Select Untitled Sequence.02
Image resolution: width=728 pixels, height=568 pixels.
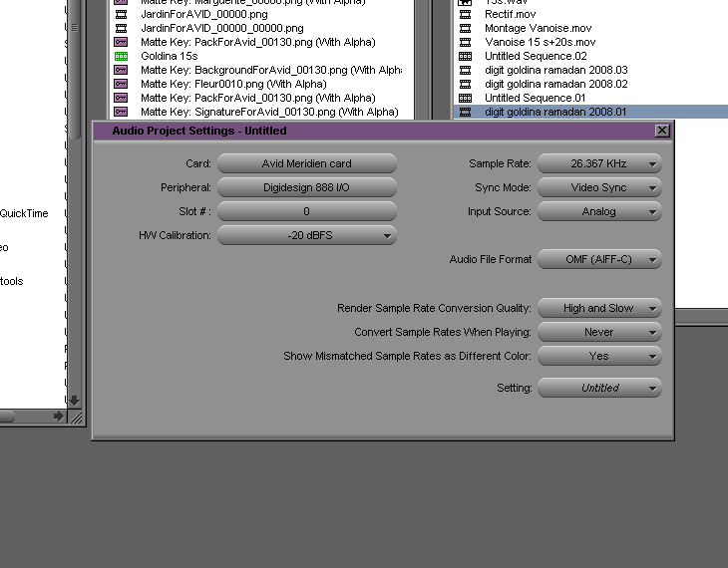[x=536, y=56]
